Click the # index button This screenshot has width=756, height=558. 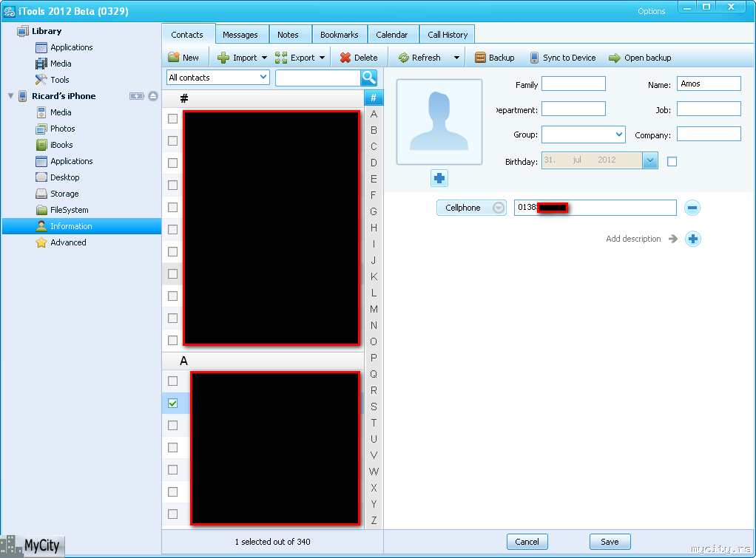(374, 98)
